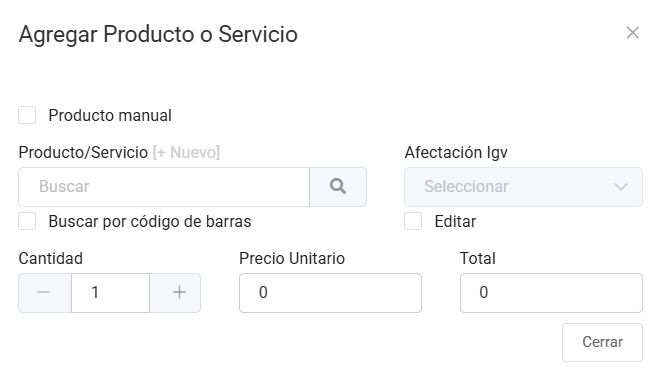Select the Precio Unitario input field
The image size is (658, 392).
(330, 293)
